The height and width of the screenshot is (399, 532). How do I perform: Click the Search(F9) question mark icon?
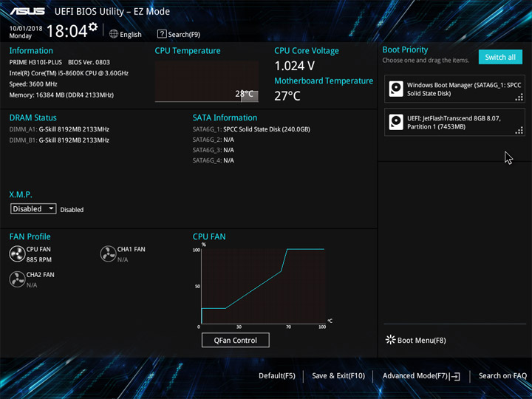tap(162, 34)
